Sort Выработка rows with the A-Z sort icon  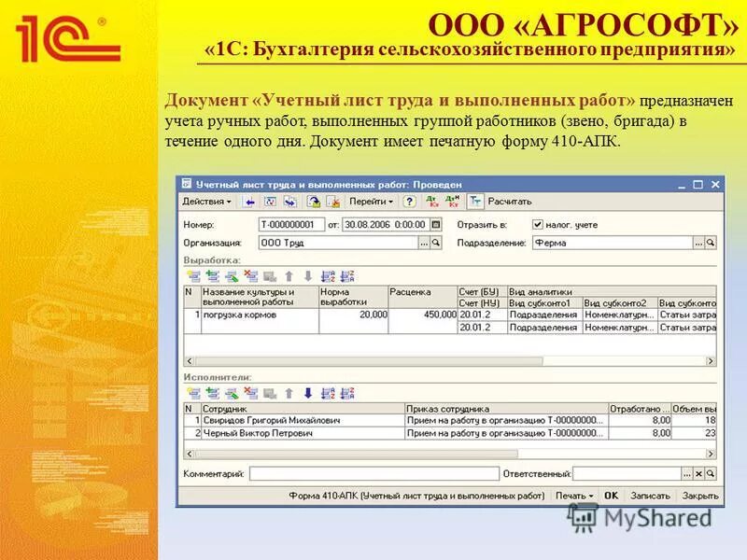tap(326, 276)
